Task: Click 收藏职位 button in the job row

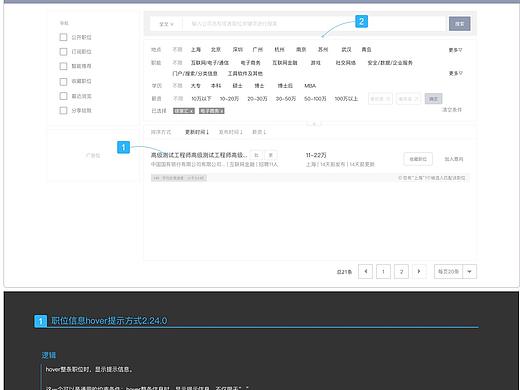Action: (x=418, y=159)
